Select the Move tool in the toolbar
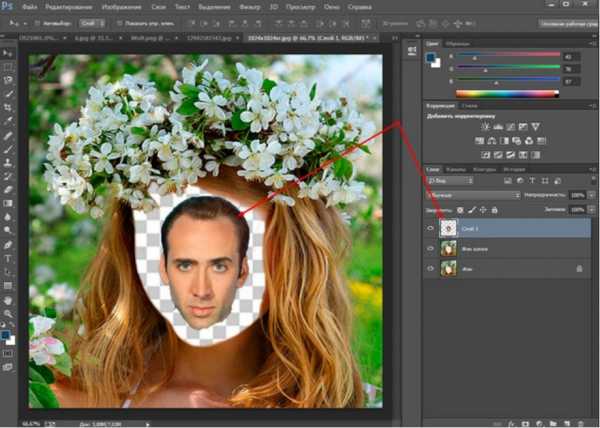The width and height of the screenshot is (600, 428). [8, 51]
